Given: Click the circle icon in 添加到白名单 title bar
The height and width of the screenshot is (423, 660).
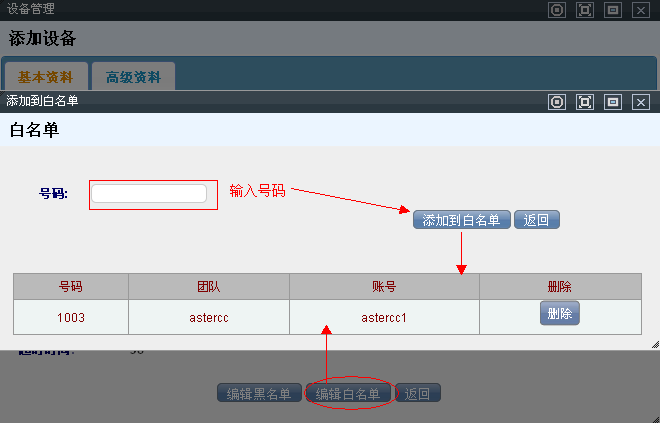Looking at the screenshot, I should tap(558, 101).
